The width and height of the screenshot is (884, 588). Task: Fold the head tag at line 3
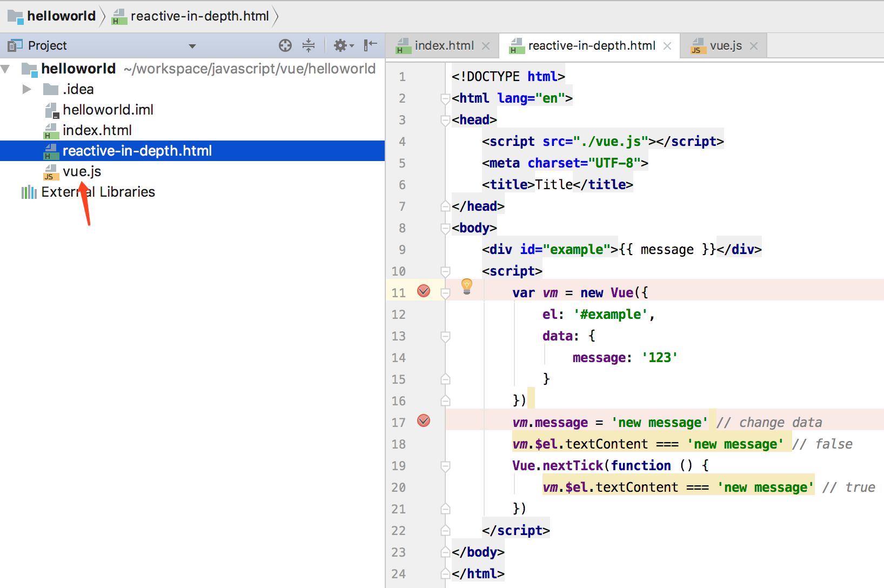pos(445,120)
